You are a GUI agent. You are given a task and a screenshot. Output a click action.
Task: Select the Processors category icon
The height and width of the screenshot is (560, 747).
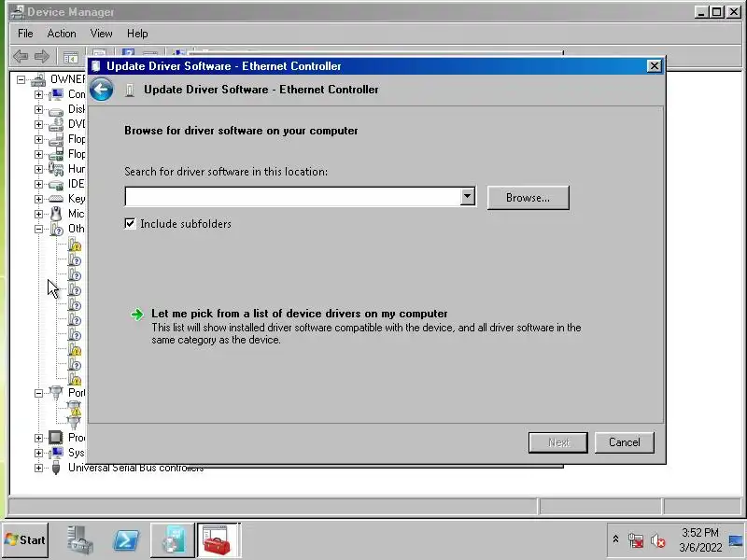pyautogui.click(x=56, y=437)
